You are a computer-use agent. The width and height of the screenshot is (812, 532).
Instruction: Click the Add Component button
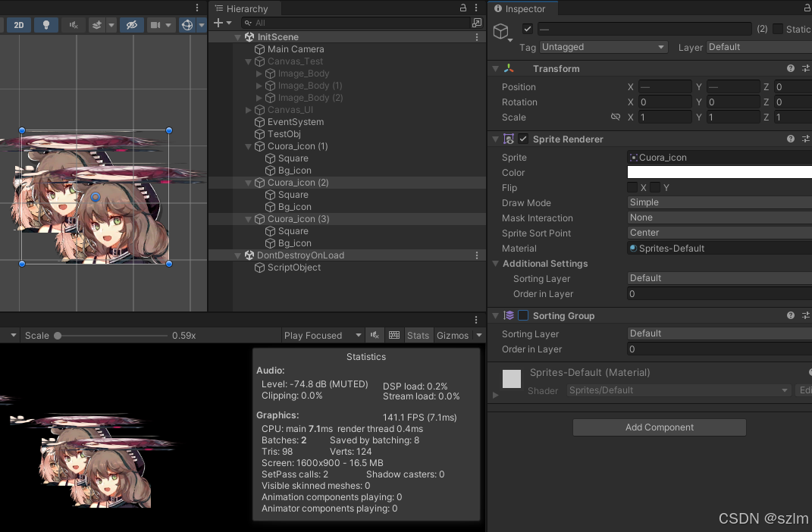point(660,427)
